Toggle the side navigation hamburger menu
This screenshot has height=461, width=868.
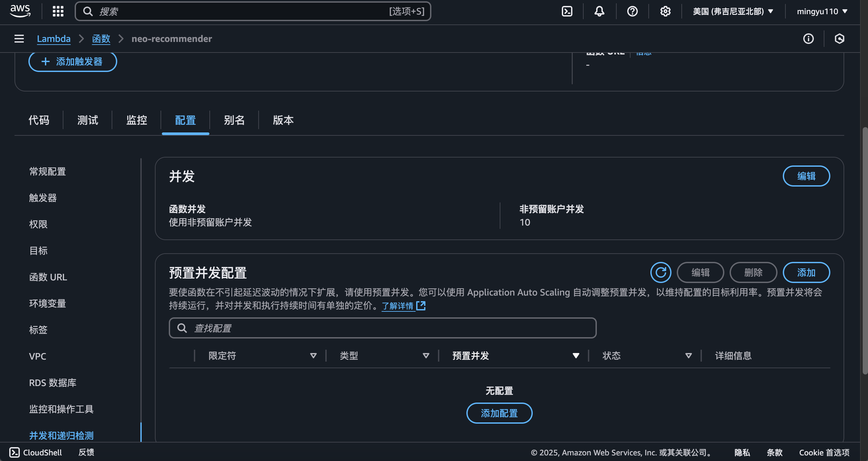pyautogui.click(x=19, y=39)
